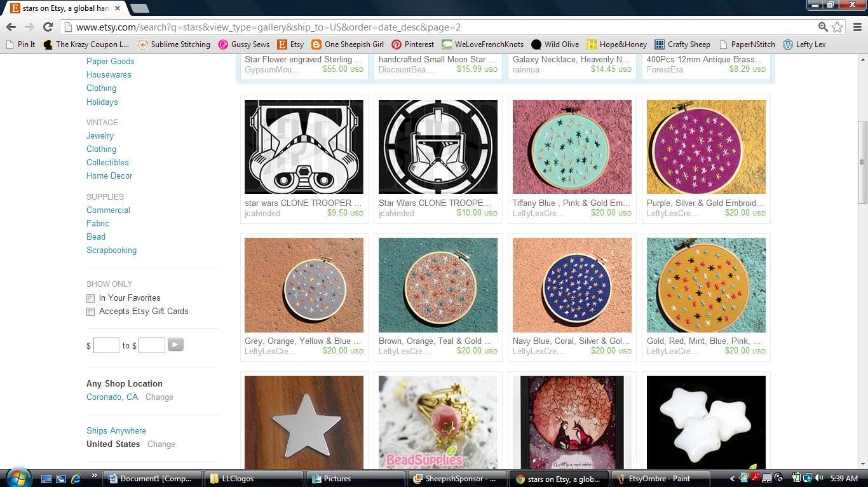Show hidden system tray icons
868x487 pixels.
732,478
